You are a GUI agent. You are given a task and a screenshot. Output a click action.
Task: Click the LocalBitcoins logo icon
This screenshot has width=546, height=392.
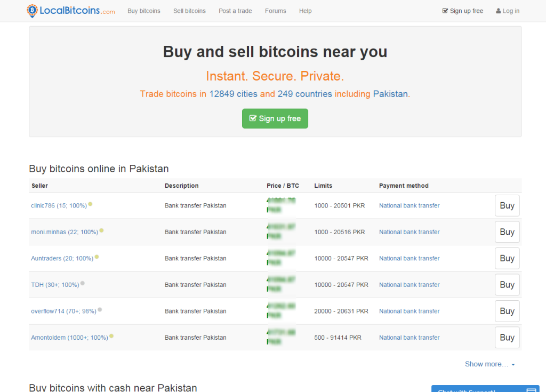click(x=33, y=11)
